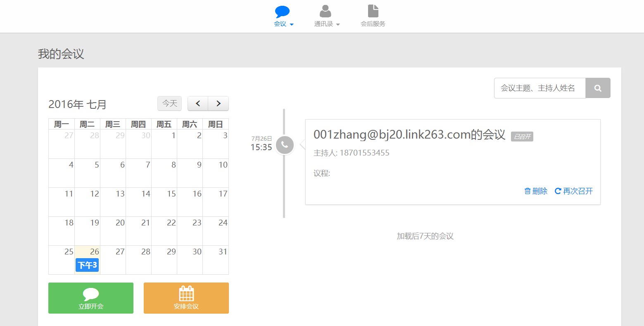Image resolution: width=644 pixels, height=326 pixels.
Task: Open the 001zhang@bj20.link263.com meeting title
Action: click(x=409, y=135)
